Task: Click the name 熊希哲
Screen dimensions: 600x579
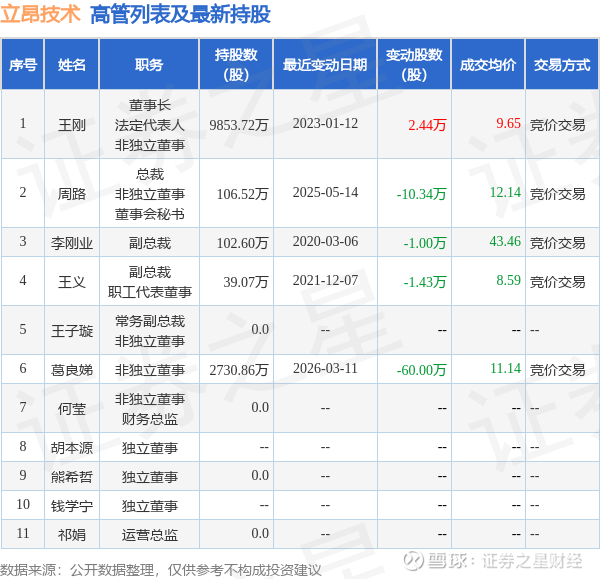Action: 72,477
